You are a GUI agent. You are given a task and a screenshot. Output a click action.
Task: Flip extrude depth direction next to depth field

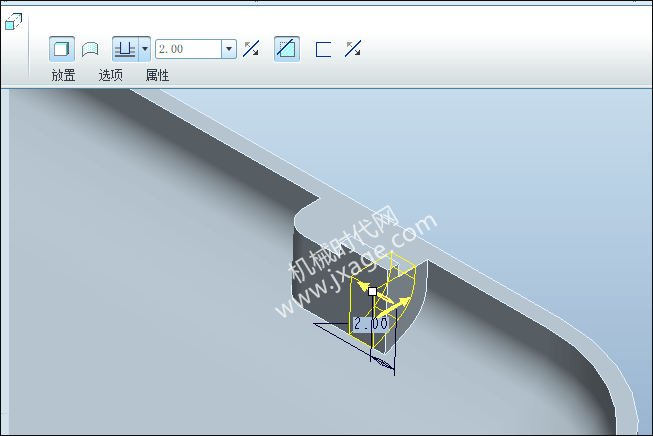pos(251,49)
